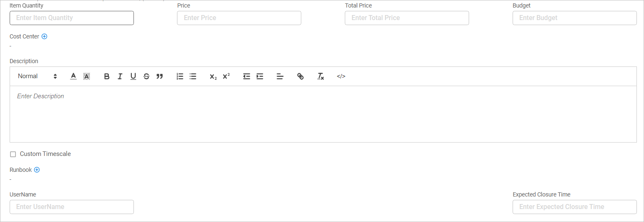Start a bulleted list
This screenshot has width=644, height=222.
pos(193,77)
